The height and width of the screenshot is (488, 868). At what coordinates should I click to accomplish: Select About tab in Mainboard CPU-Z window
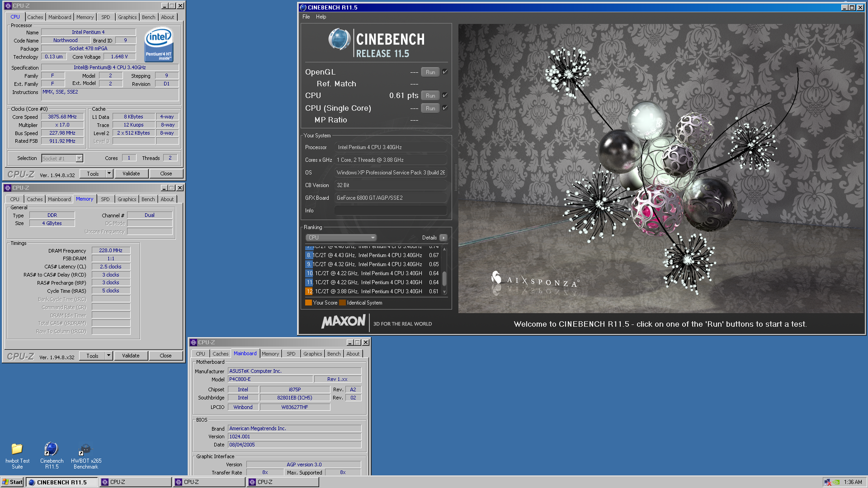pyautogui.click(x=353, y=354)
